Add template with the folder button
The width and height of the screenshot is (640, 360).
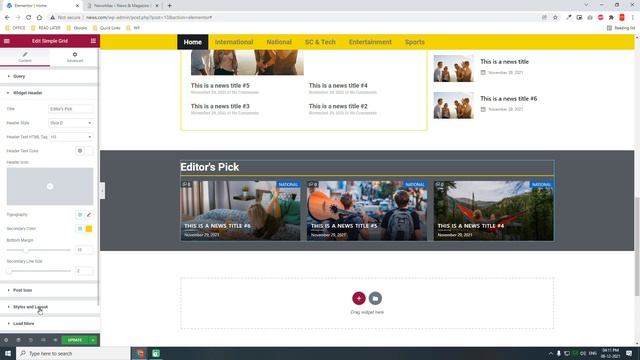coord(375,298)
